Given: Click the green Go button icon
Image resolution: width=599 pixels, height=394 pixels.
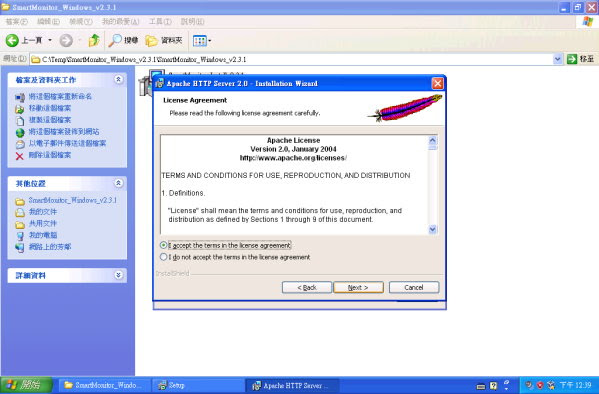Looking at the screenshot, I should (x=572, y=59).
